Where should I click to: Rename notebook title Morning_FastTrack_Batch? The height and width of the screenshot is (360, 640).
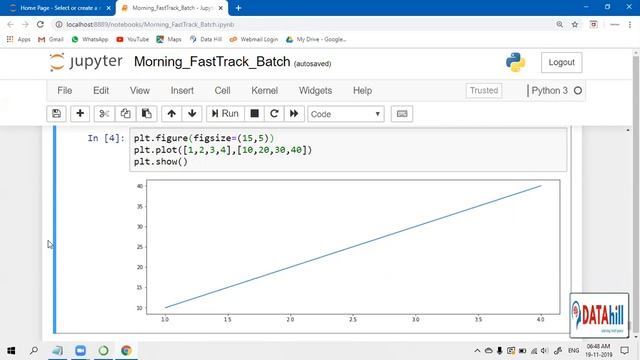(x=212, y=62)
